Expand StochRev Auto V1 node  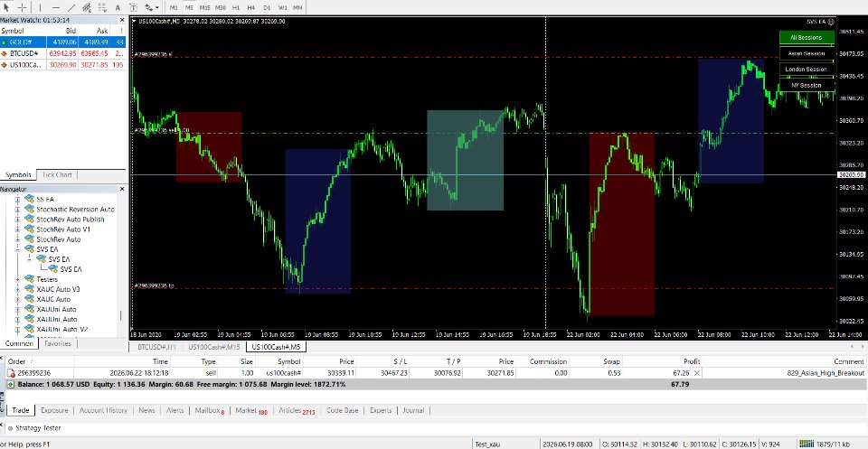click(x=17, y=229)
